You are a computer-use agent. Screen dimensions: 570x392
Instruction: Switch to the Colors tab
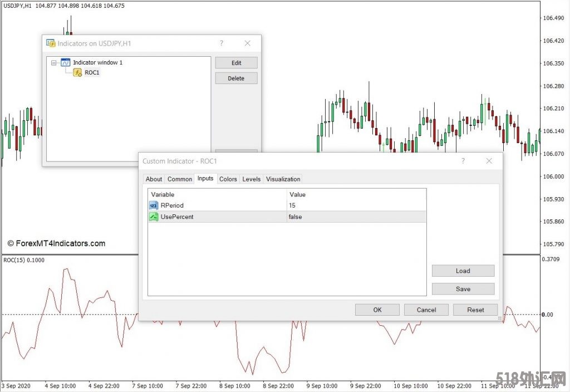[228, 179]
